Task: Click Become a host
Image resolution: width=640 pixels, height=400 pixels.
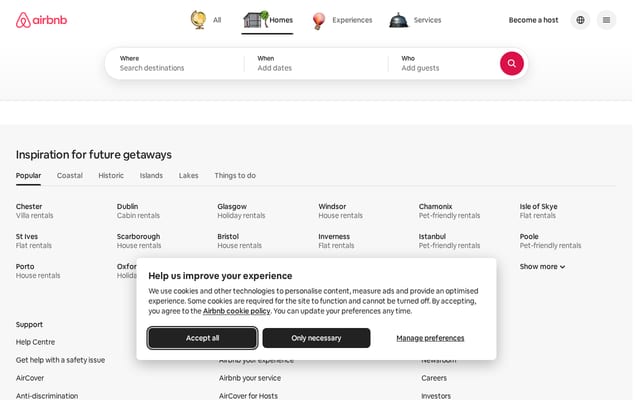Action: pos(533,20)
